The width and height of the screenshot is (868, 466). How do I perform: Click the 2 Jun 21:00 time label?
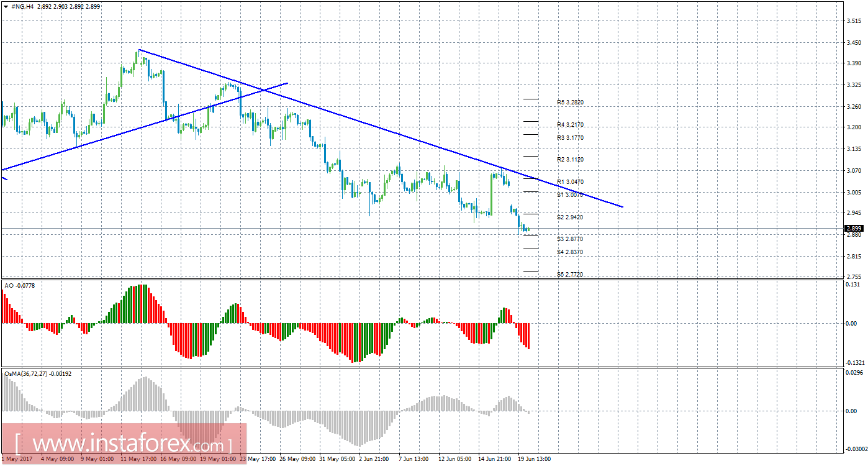pyautogui.click(x=374, y=459)
